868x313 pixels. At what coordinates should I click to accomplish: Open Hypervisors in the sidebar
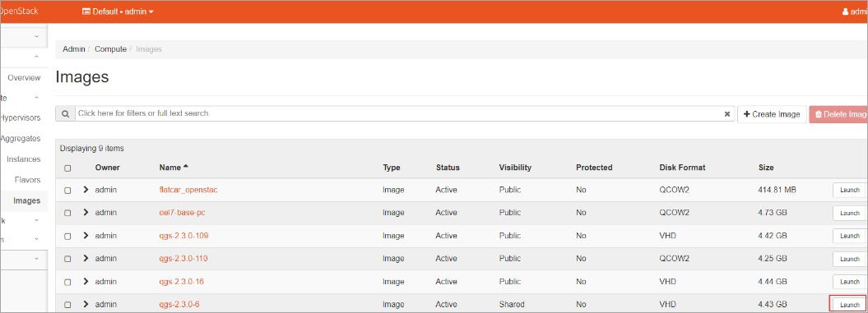click(20, 117)
